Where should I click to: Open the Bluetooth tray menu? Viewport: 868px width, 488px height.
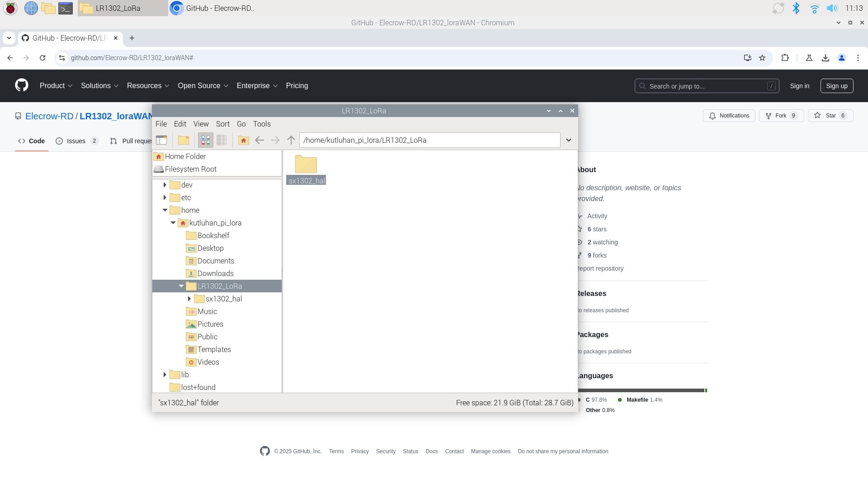[x=796, y=8]
